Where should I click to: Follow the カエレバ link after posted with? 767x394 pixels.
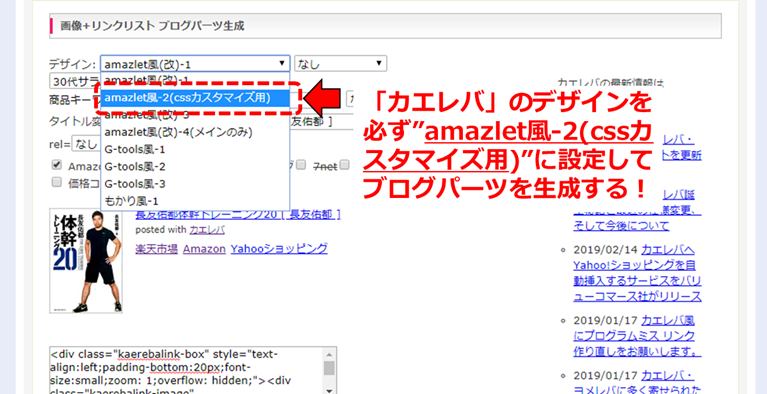click(x=207, y=230)
